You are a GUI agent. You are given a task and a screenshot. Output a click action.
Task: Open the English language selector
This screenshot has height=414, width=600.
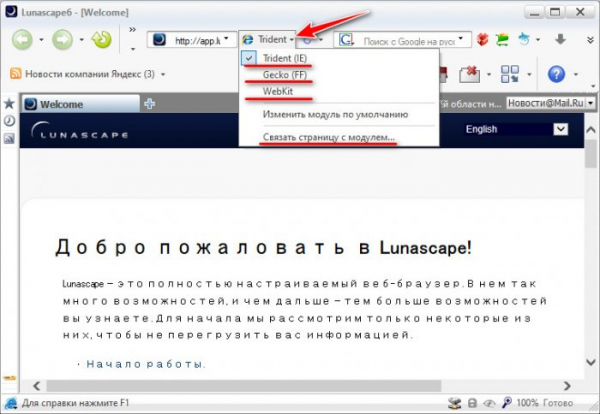click(x=517, y=129)
